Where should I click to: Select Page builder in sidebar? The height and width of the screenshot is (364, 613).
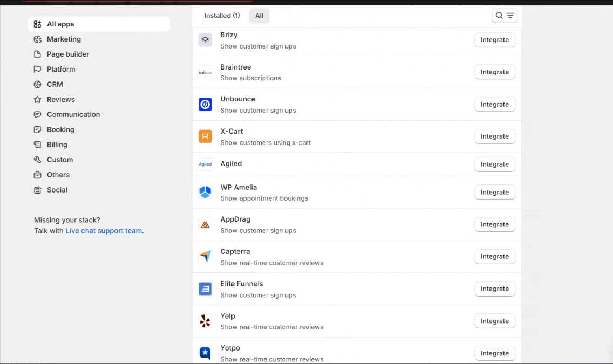(68, 54)
